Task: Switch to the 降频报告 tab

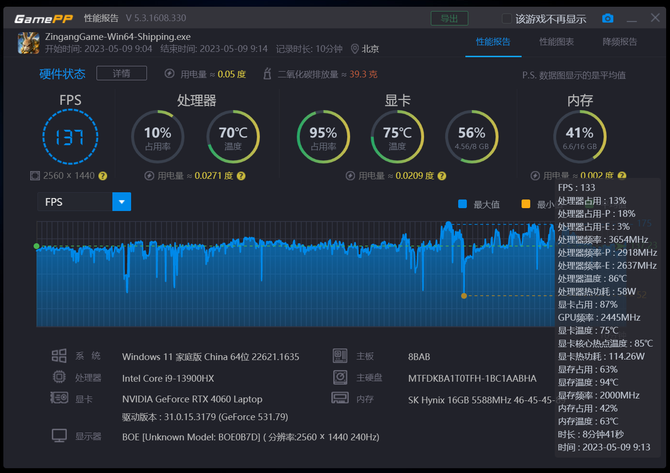Action: 620,42
